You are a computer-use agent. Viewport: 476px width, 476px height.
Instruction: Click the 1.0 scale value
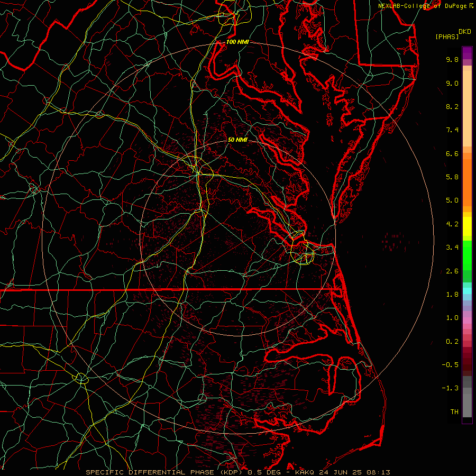pos(452,318)
